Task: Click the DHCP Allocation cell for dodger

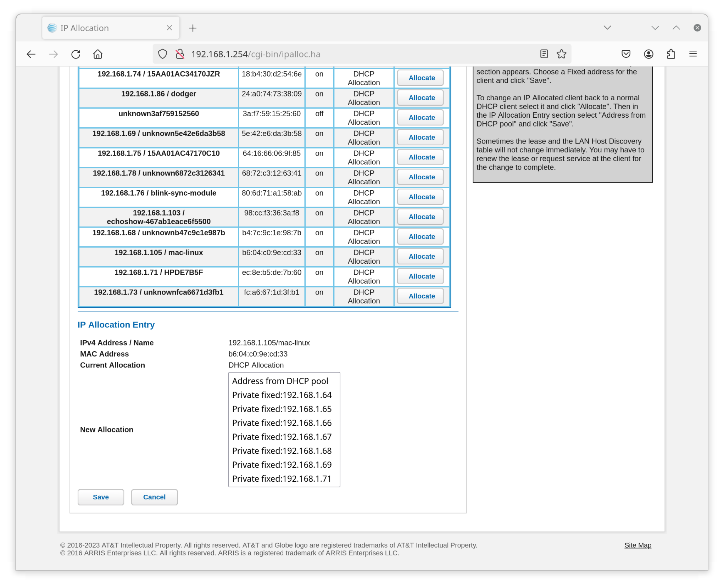Action: (x=363, y=98)
